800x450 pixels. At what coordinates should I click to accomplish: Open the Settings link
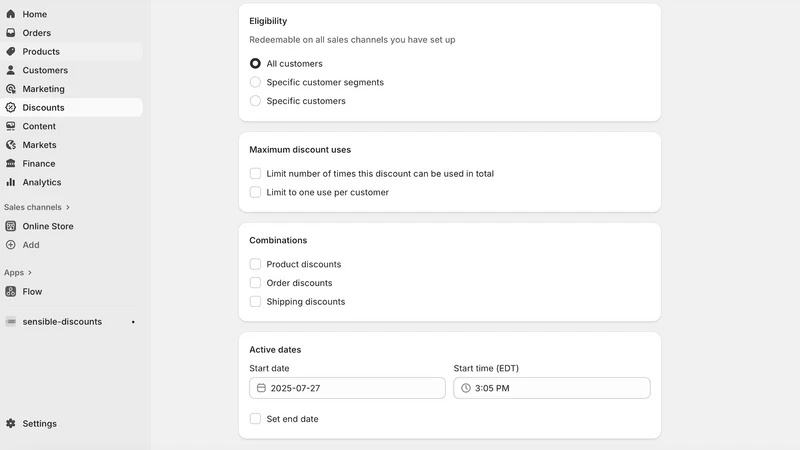point(71,423)
